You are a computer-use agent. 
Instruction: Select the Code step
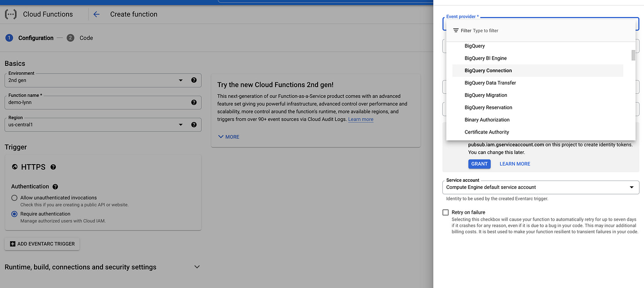point(80,38)
